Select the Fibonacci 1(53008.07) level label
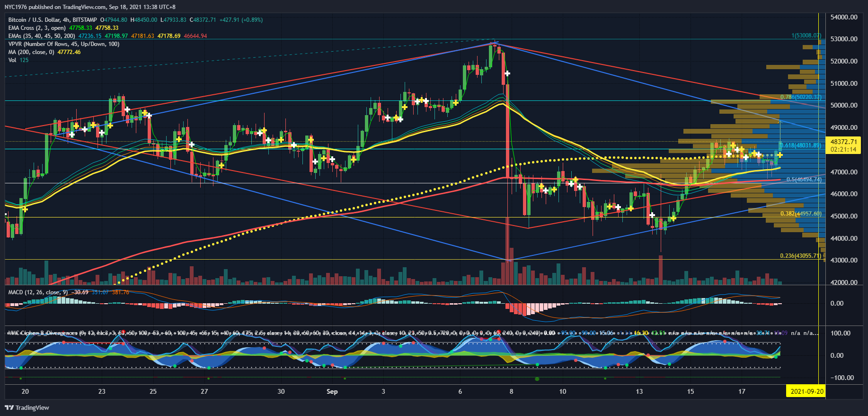Image resolution: width=868 pixels, height=416 pixels. click(806, 36)
